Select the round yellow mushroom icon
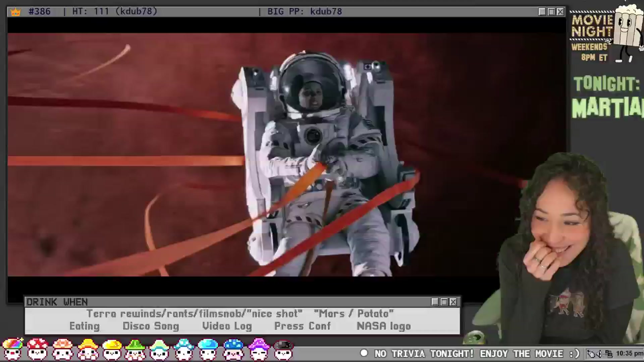 click(x=112, y=350)
